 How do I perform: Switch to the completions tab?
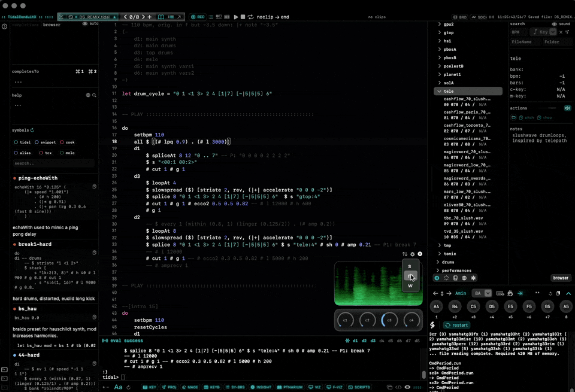point(25,25)
